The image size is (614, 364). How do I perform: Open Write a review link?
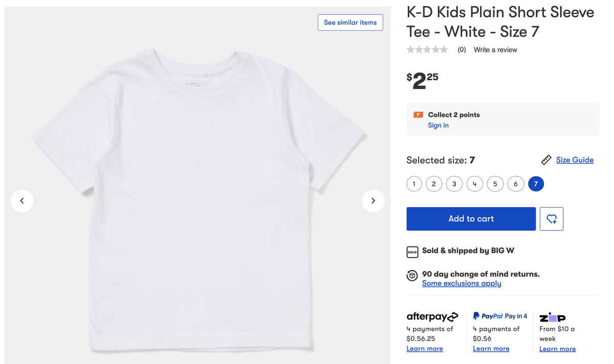[x=495, y=50]
